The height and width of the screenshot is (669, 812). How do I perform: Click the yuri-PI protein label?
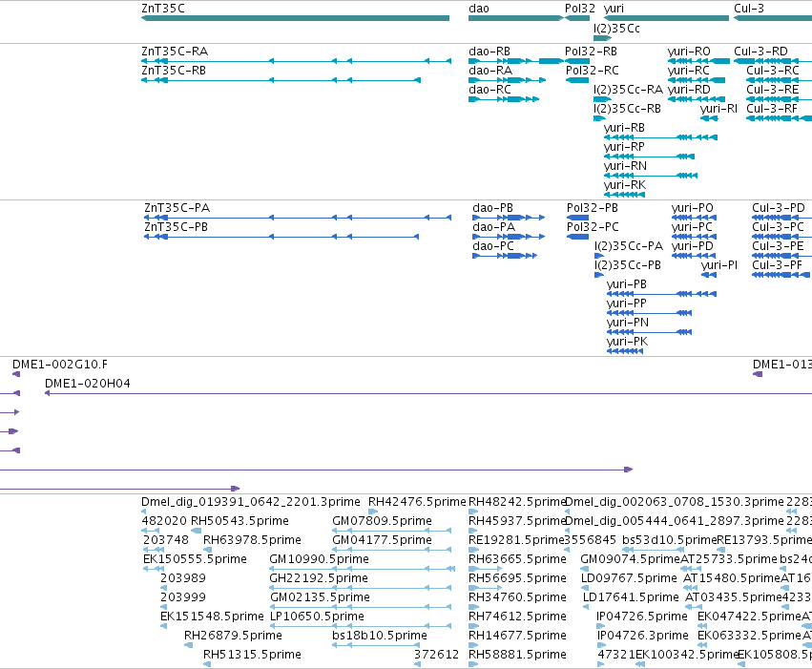[719, 265]
